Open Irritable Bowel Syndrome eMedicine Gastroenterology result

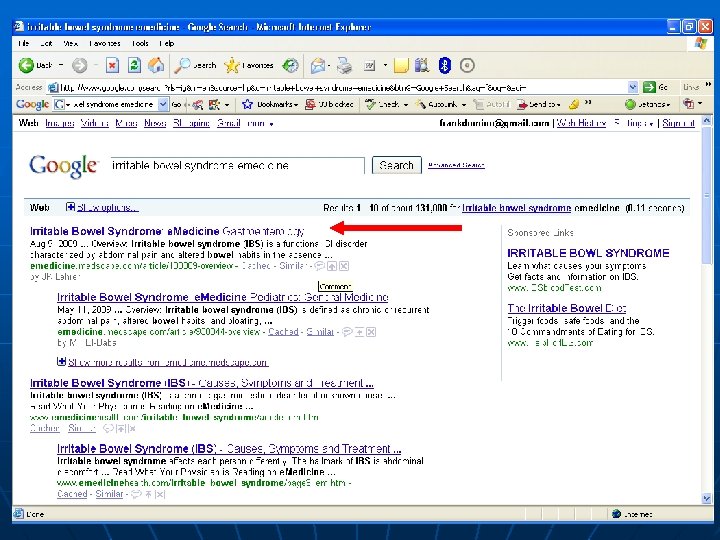click(x=167, y=231)
